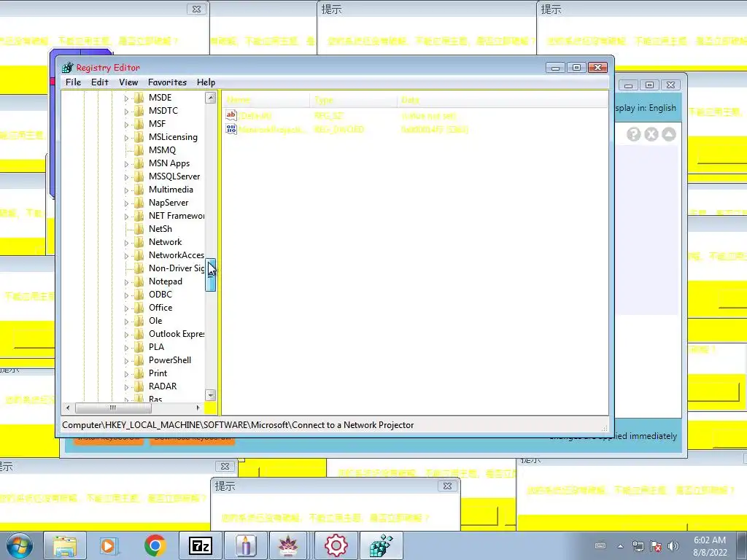Open the Favorites menu in Registry Editor
The width and height of the screenshot is (747, 560).
click(x=167, y=82)
